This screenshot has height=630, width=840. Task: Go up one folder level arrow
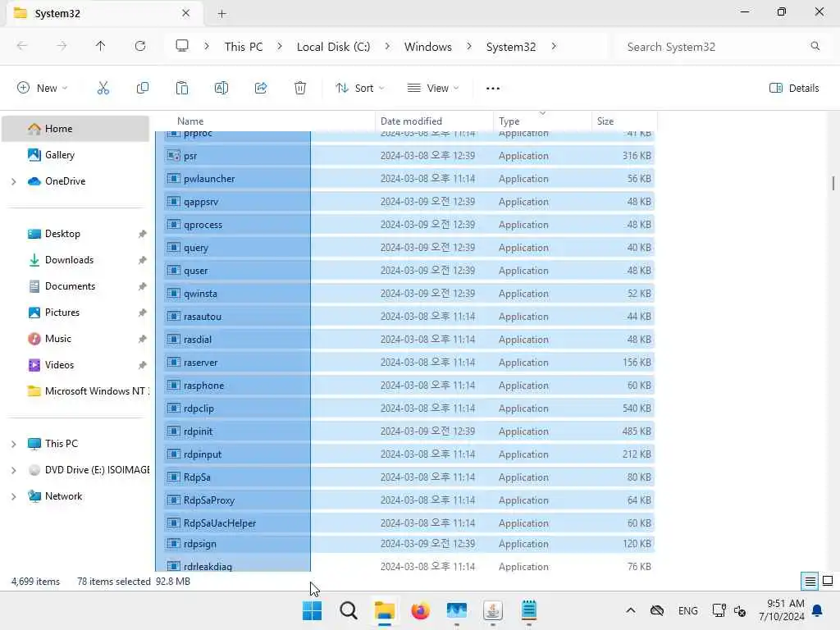click(x=100, y=46)
